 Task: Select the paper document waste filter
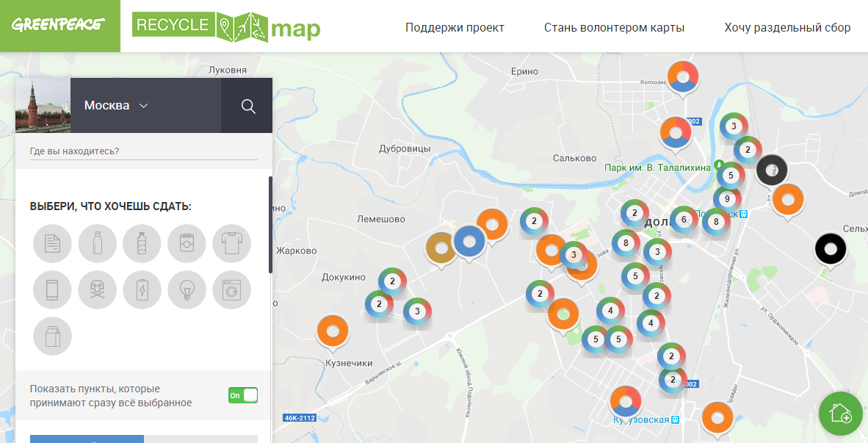52,243
